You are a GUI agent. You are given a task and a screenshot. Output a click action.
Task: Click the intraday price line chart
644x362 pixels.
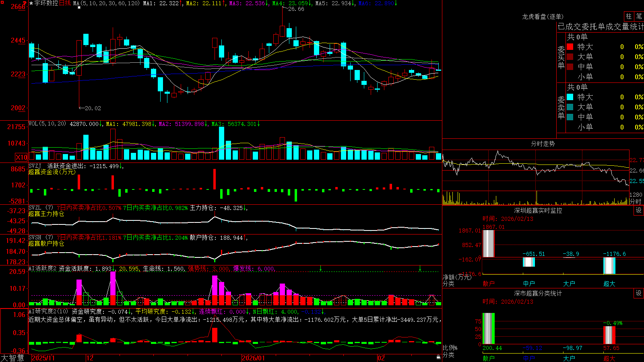click(535, 170)
